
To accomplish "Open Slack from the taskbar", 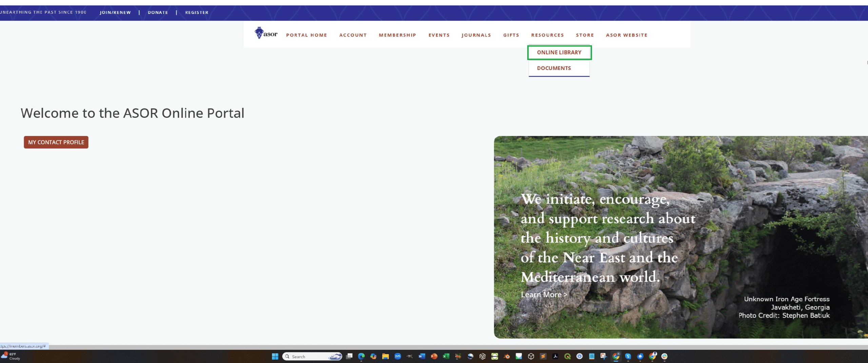I will click(x=664, y=356).
